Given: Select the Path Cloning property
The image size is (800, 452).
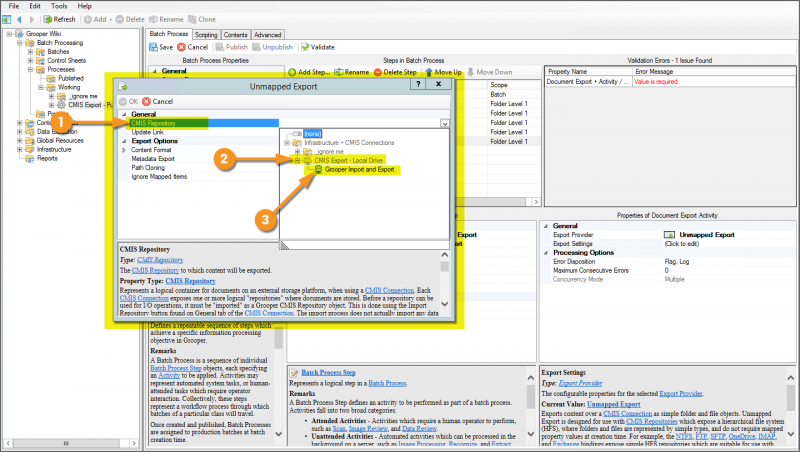Looking at the screenshot, I should point(148,167).
